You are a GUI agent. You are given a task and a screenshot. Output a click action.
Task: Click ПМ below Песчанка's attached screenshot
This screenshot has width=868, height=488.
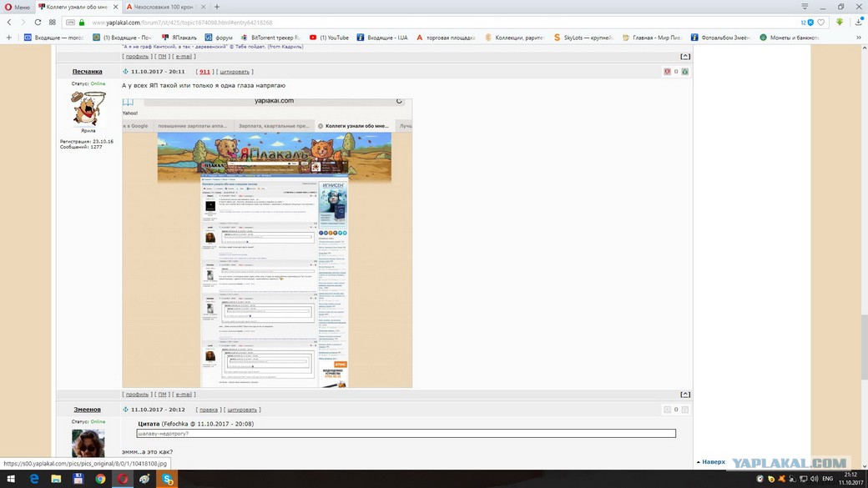tap(162, 395)
